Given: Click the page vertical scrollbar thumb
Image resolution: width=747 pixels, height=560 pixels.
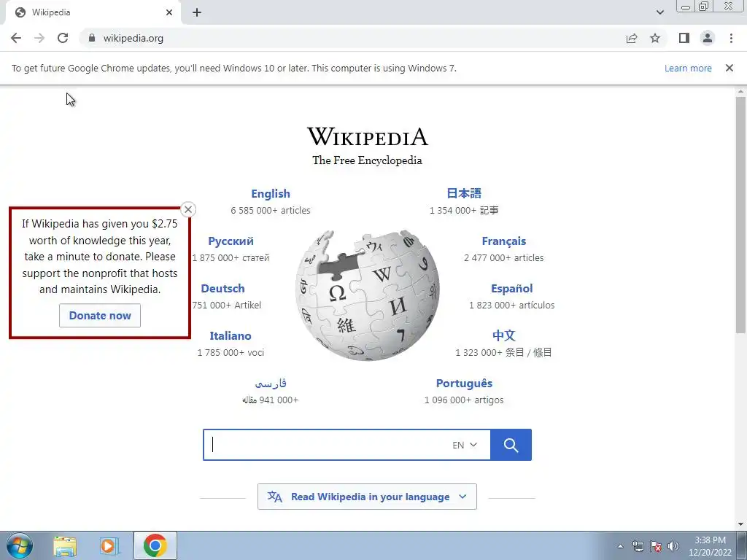Looking at the screenshot, I should pyautogui.click(x=741, y=214).
